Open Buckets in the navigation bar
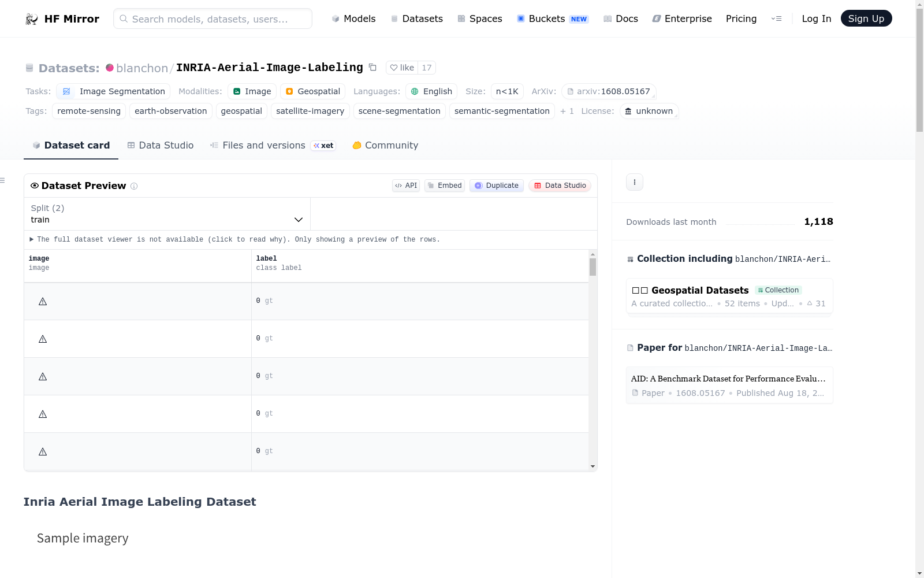The image size is (924, 578). pyautogui.click(x=552, y=18)
